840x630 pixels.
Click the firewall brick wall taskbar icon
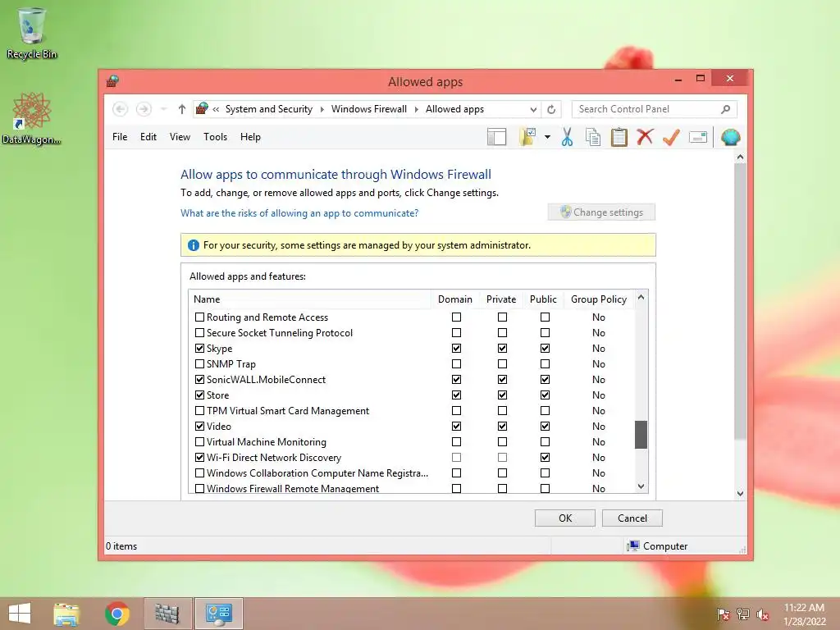pyautogui.click(x=167, y=614)
